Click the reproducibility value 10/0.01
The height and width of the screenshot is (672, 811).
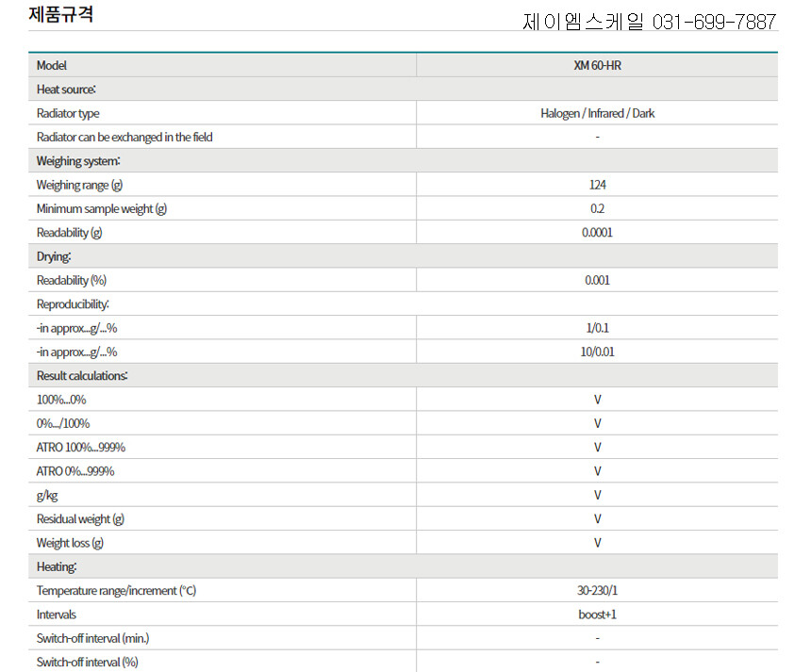[x=597, y=352]
